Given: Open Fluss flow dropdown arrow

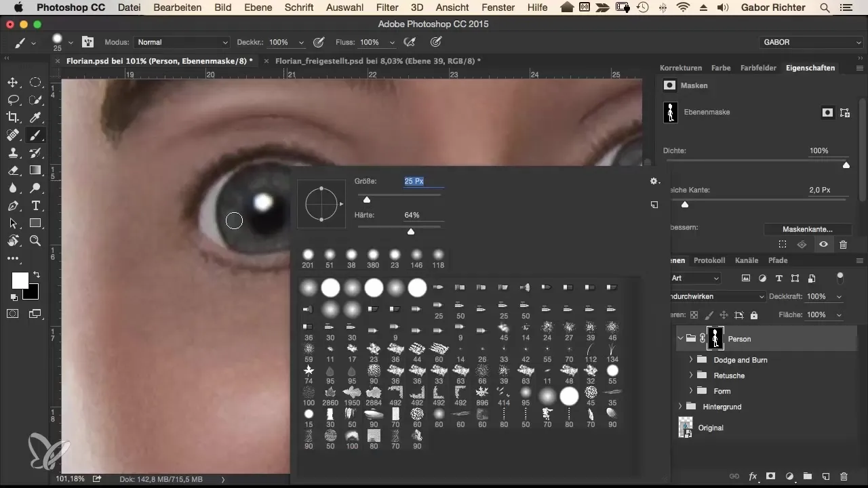Looking at the screenshot, I should coord(392,42).
